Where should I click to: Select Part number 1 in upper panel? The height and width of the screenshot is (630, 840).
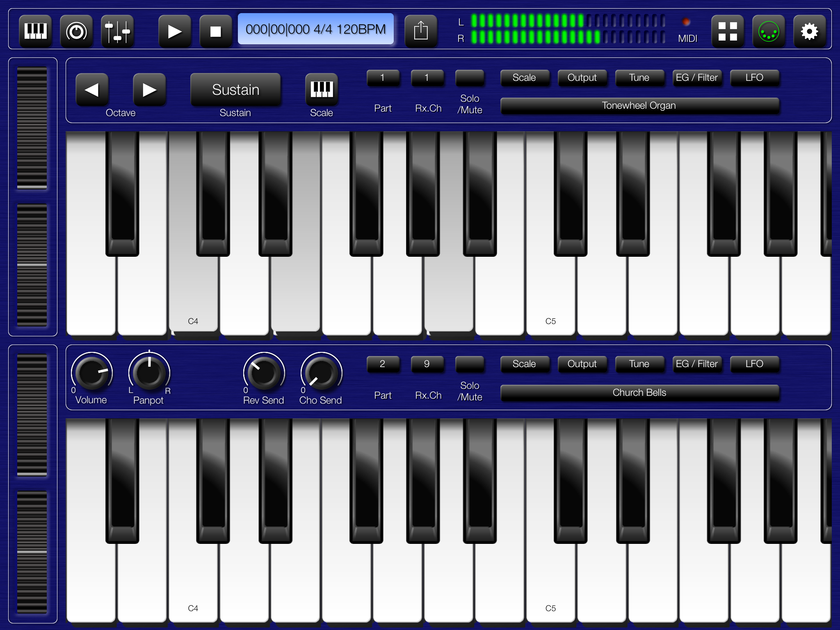(383, 78)
